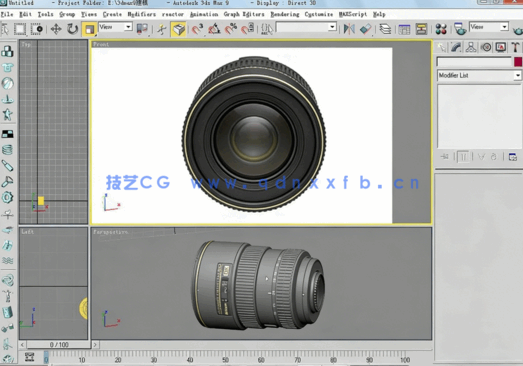This screenshot has height=366, width=523.
Task: Switch to the Hierarchy command panel tab
Action: point(471,47)
